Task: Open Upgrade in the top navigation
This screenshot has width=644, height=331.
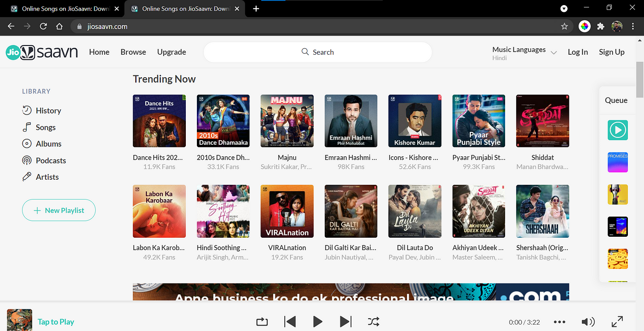Action: tap(172, 52)
